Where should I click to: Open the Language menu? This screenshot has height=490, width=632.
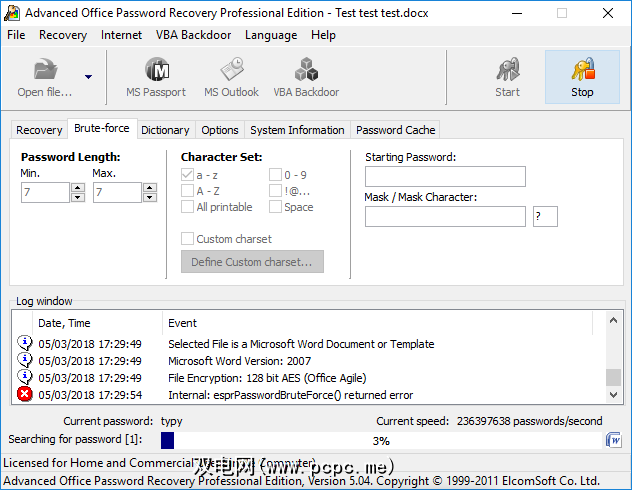click(271, 35)
